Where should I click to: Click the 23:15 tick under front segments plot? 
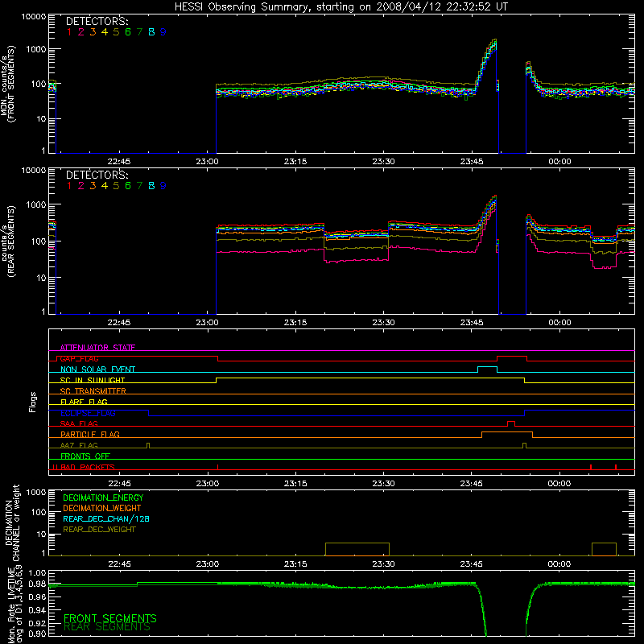pos(295,162)
